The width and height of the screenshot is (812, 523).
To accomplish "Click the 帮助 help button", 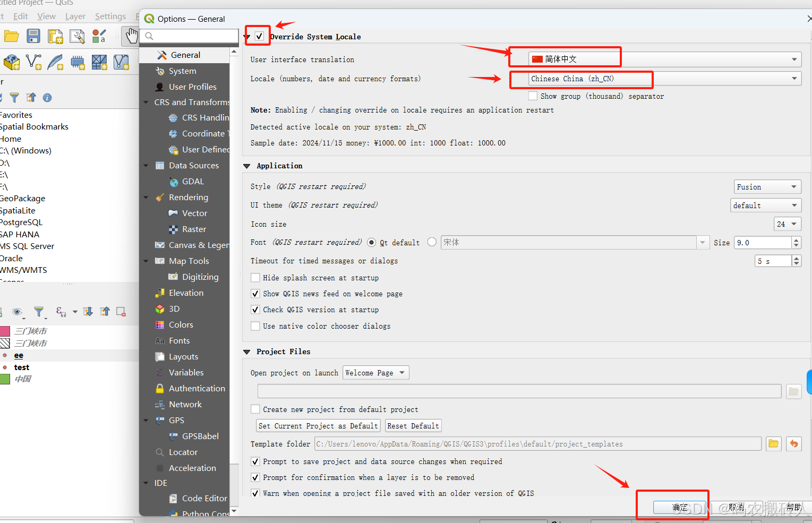I will coord(794,508).
